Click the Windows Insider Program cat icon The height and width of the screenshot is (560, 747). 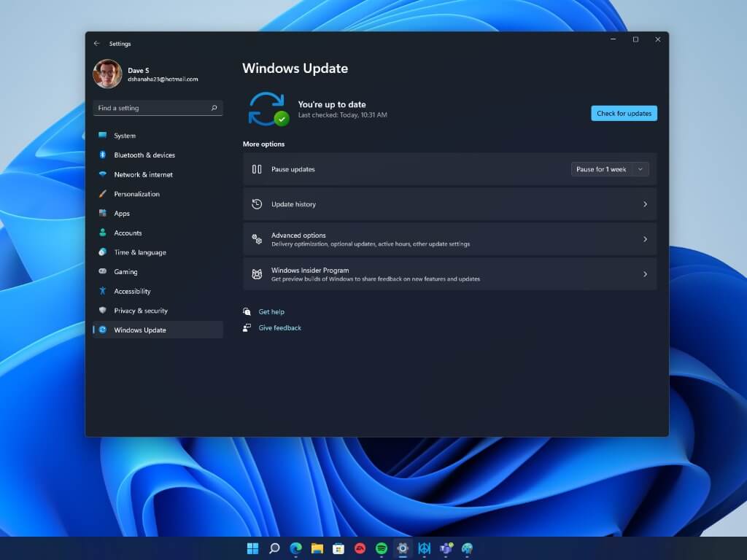point(257,274)
